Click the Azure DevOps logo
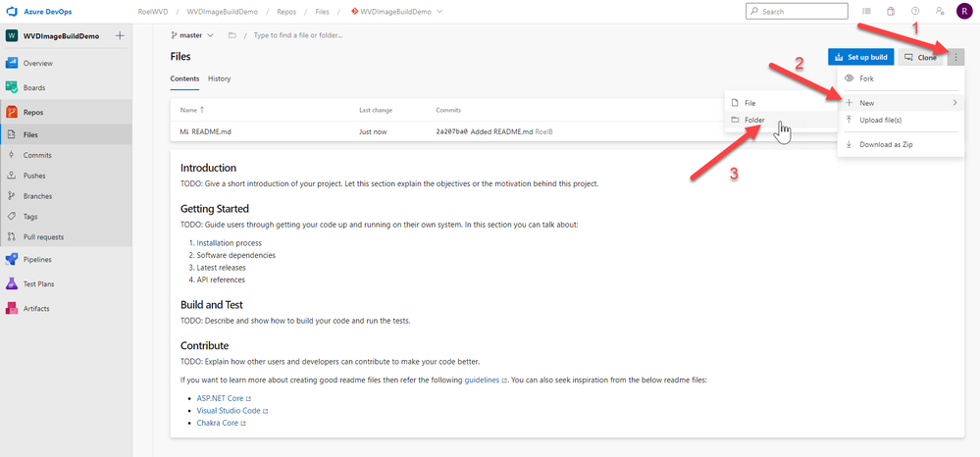The height and width of the screenshot is (457, 980). [11, 12]
